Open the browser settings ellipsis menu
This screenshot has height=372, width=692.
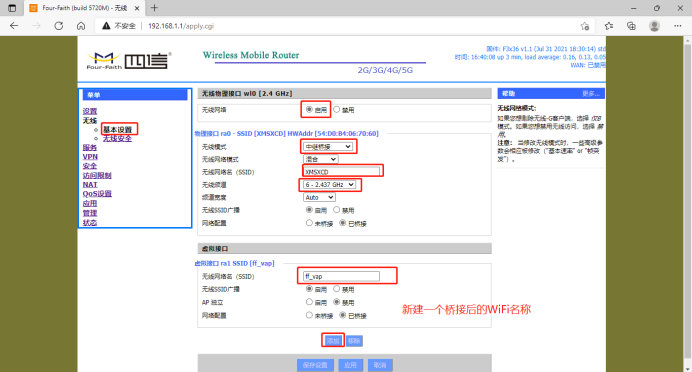pyautogui.click(x=677, y=26)
